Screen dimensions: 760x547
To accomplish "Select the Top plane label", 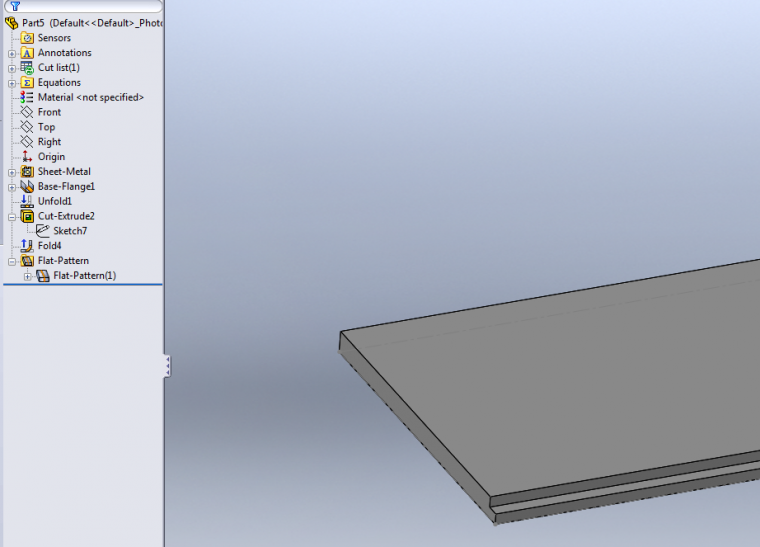I will [47, 127].
